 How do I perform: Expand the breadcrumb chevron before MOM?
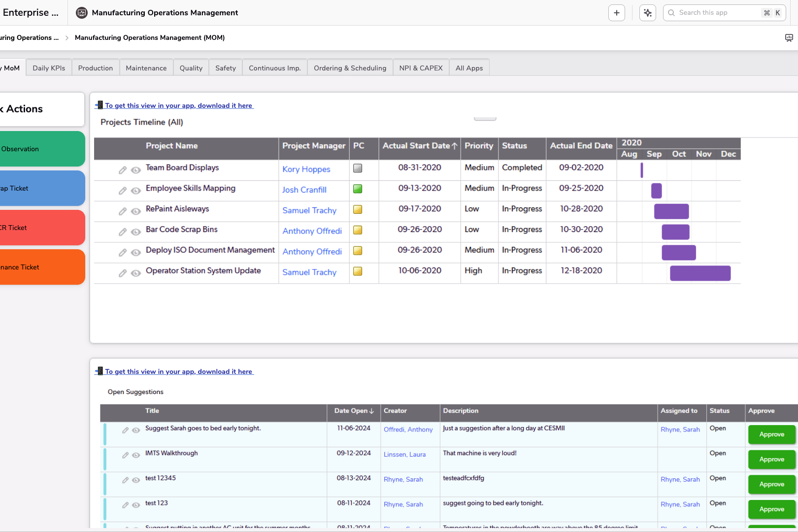(x=67, y=38)
